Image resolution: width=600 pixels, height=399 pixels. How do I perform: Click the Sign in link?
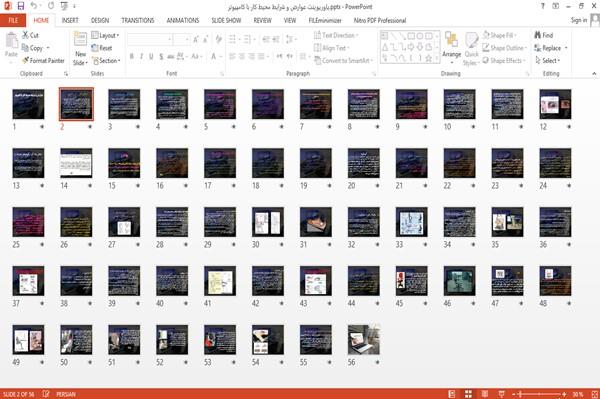pos(579,20)
